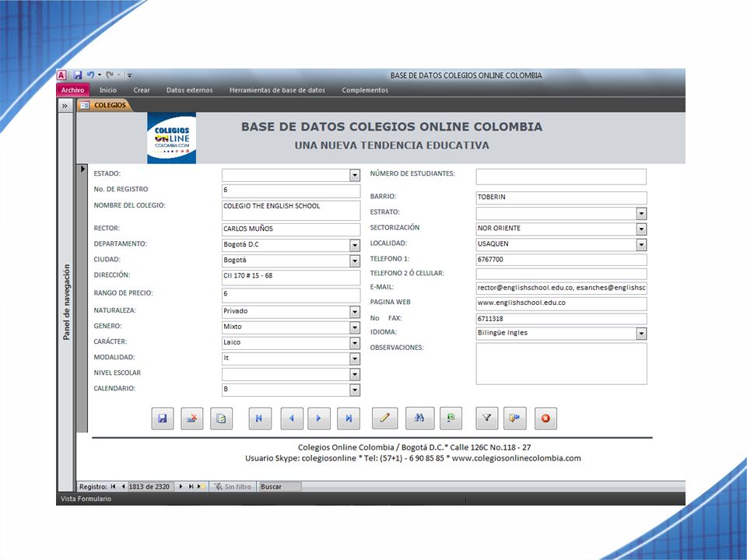Click the TELEFONO 1 field
Image resolution: width=747 pixels, height=560 pixels.
pyautogui.click(x=561, y=260)
